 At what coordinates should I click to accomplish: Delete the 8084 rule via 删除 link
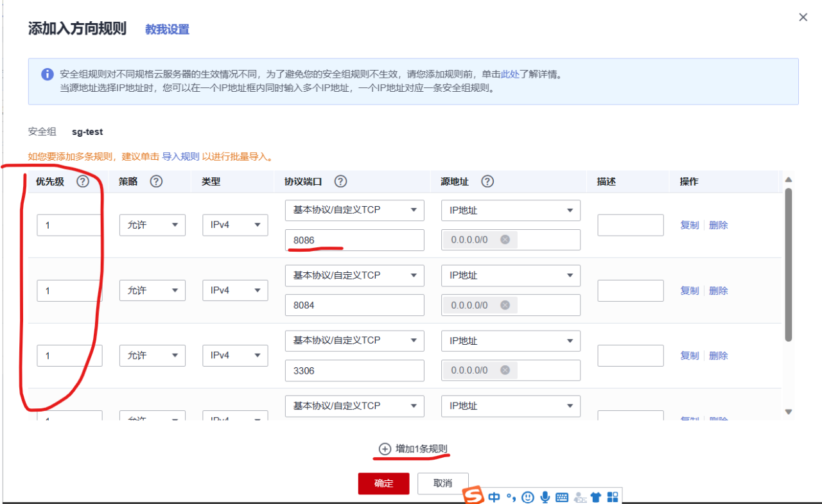[718, 290]
